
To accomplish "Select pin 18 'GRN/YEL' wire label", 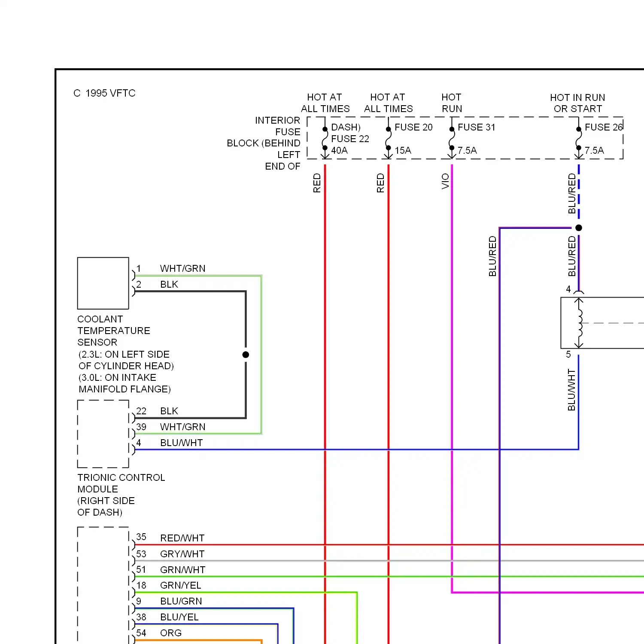I will [180, 585].
